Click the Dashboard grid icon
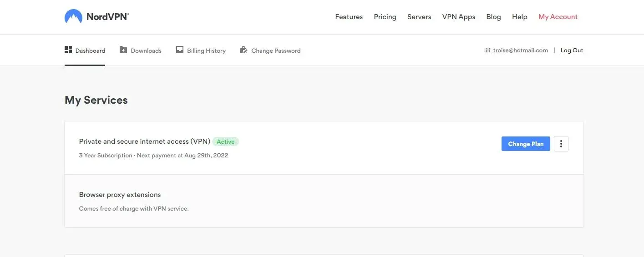 tap(68, 50)
